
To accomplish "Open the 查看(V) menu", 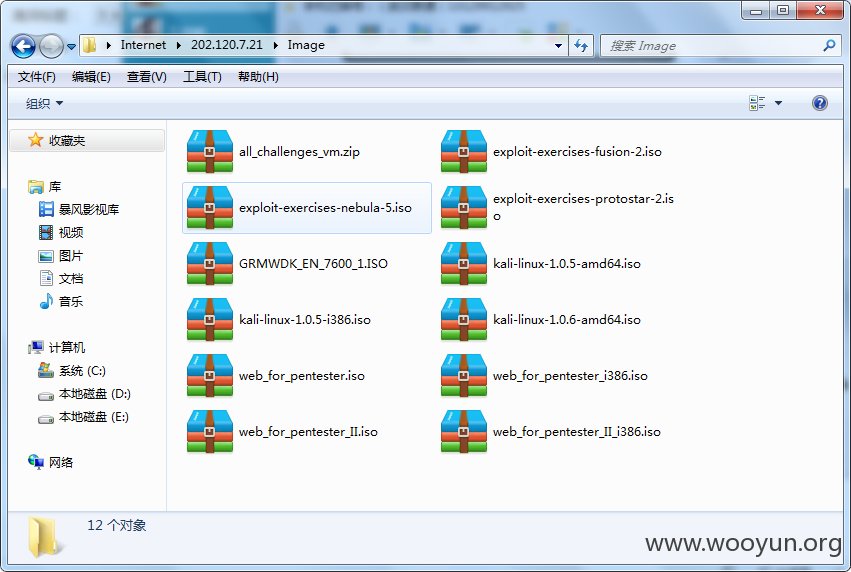I will point(147,77).
